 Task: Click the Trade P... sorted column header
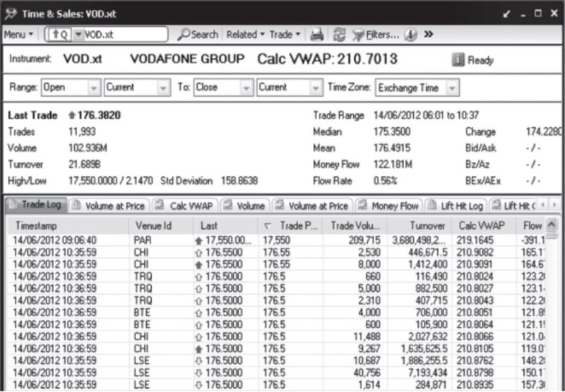tap(290, 226)
